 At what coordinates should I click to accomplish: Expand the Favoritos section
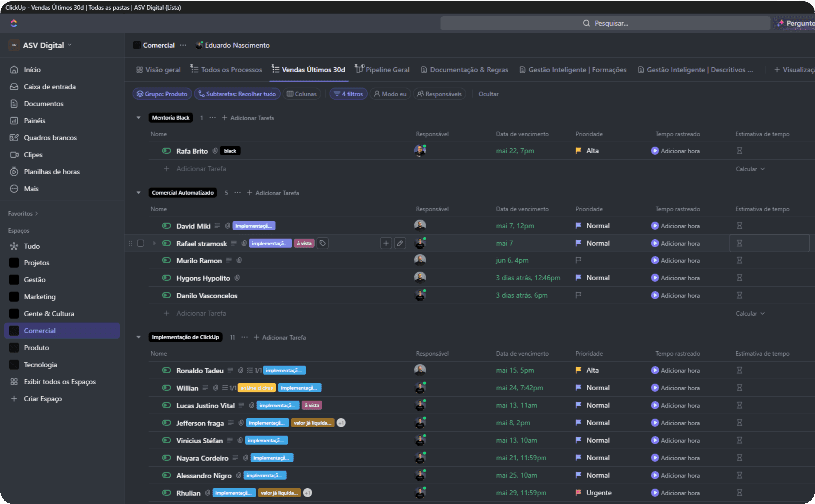[23, 214]
